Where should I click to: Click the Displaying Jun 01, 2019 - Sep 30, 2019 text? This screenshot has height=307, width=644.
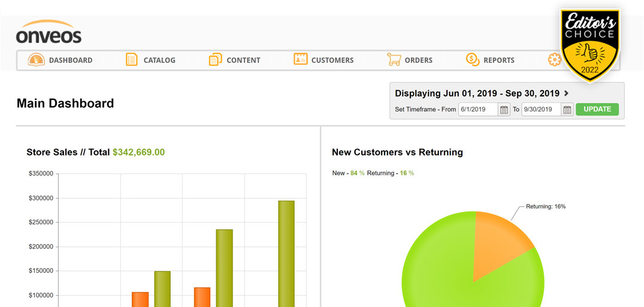477,93
